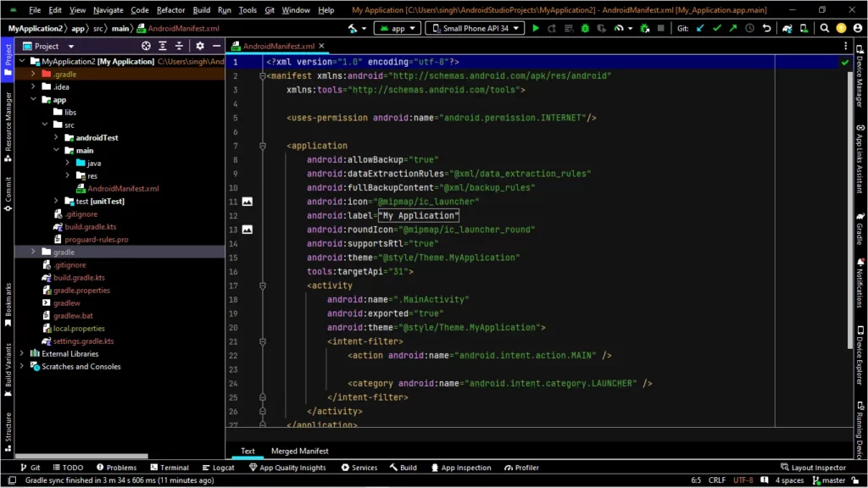
Task: Click the Profile app gauge icon
Action: click(x=618, y=28)
